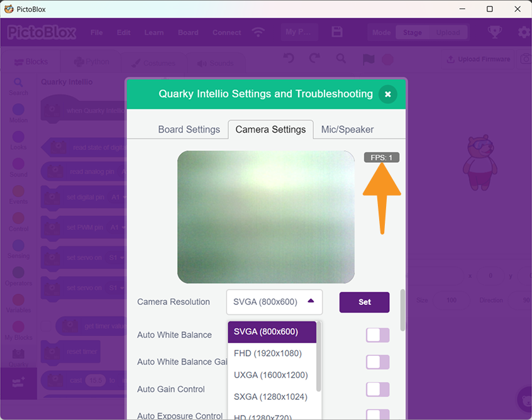Toggle Auto White Balance switch
Image resolution: width=532 pixels, height=420 pixels.
tap(377, 335)
